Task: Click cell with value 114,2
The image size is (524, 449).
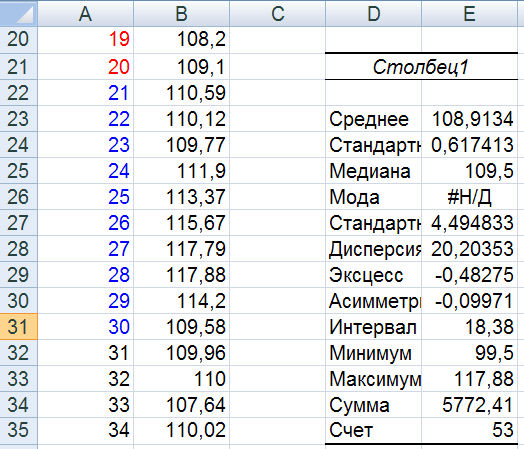Action: pyautogui.click(x=181, y=301)
